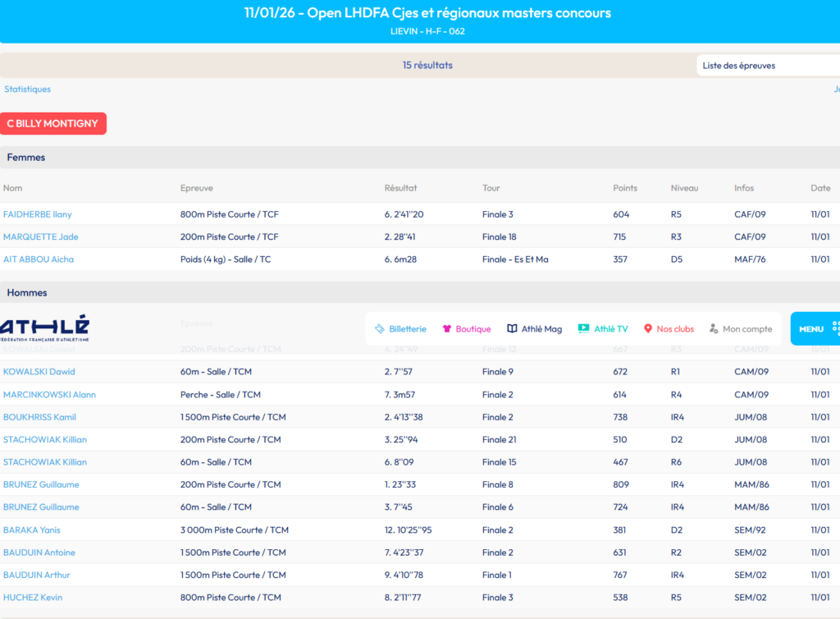Open the Liste des épreuves dropdown
840x619 pixels.
pyautogui.click(x=767, y=66)
